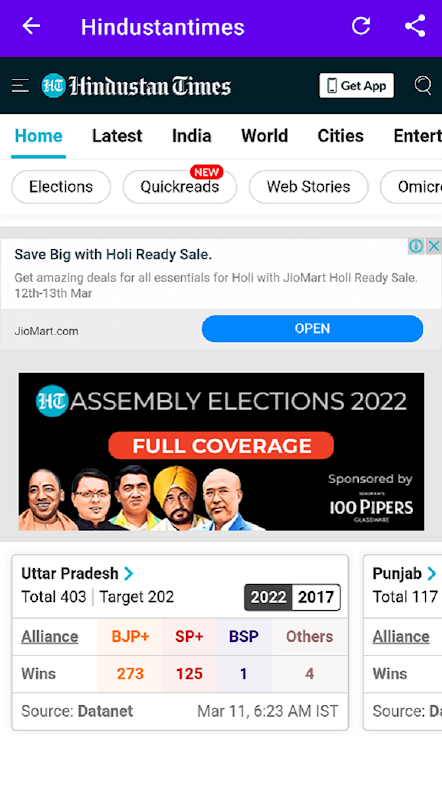Expand Punjab chevron arrow

(432, 573)
